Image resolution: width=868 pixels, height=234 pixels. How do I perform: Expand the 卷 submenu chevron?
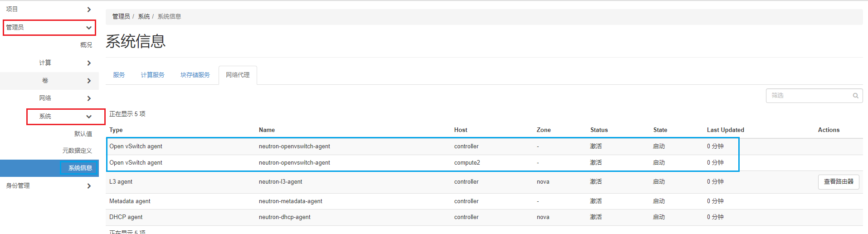tap(89, 81)
